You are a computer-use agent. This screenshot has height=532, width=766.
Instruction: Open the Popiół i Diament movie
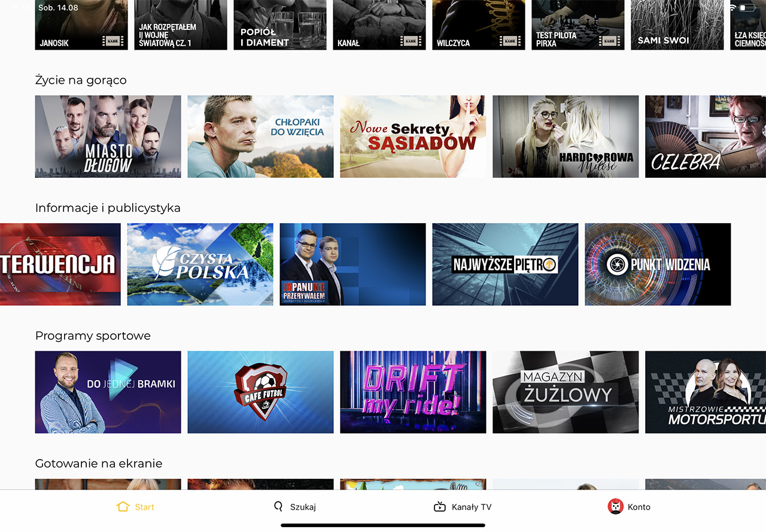(x=280, y=24)
